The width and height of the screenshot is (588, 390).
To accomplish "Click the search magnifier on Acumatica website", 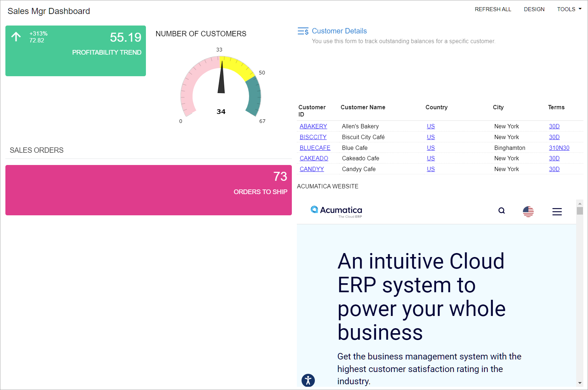I will point(501,211).
